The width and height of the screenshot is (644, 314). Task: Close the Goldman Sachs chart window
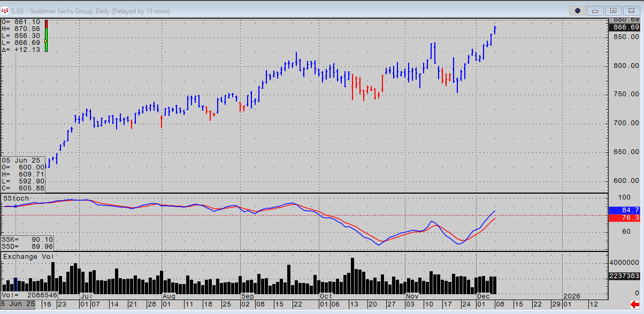[631, 10]
